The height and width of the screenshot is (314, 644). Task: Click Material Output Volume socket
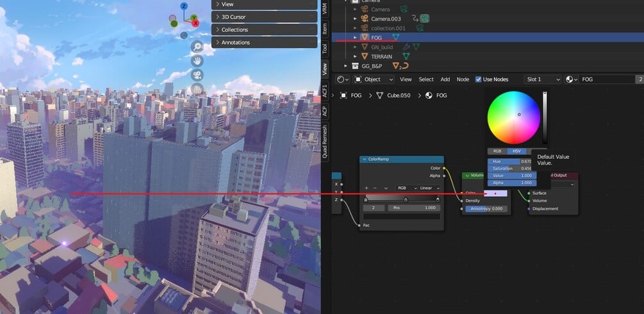[x=529, y=201]
